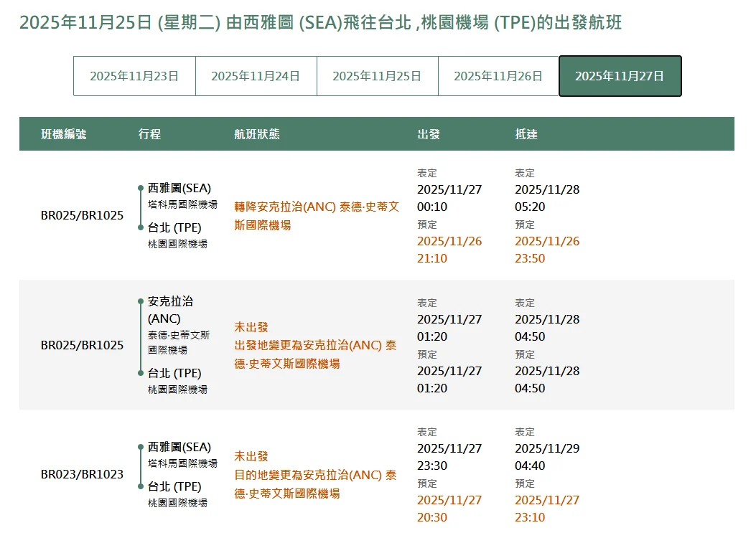The image size is (756, 538).
Task: Click the estimated arrival time 23:10
Action: click(530, 517)
